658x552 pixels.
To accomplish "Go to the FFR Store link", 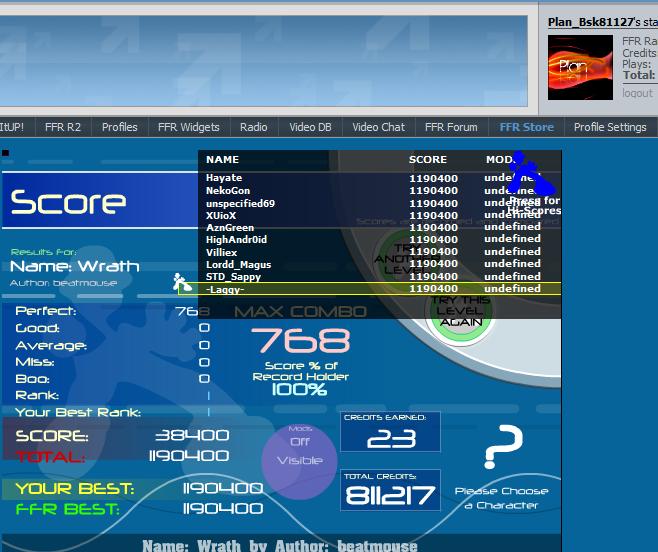I will coord(527,127).
